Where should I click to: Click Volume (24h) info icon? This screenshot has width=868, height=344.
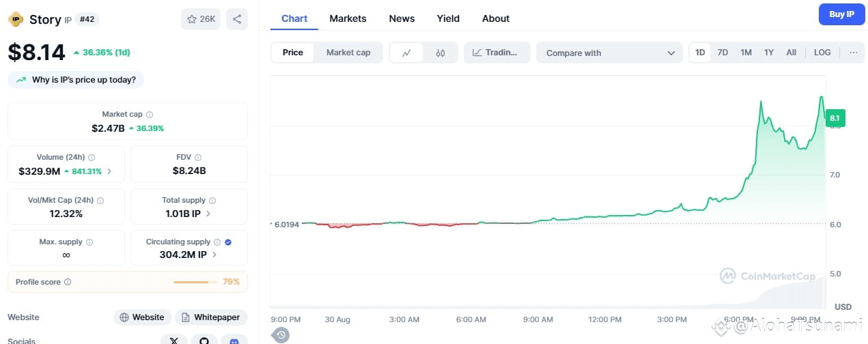tap(92, 158)
